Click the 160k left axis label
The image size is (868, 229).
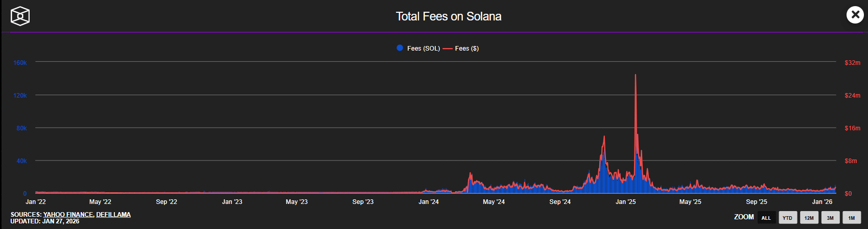click(20, 63)
